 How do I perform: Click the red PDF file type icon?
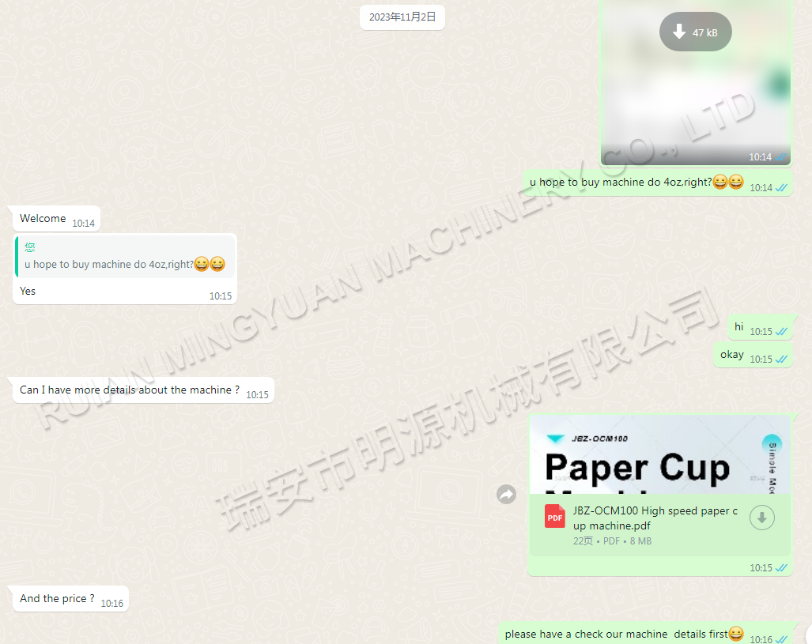pos(555,517)
